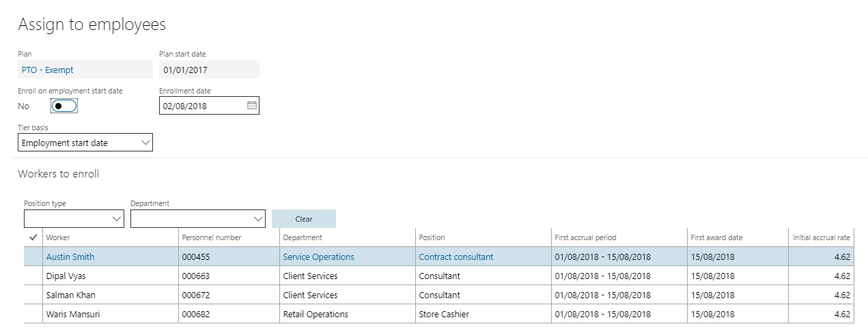Viewport: 868px width, 335px height.
Task: Open the Contract consultant position link
Action: (456, 257)
